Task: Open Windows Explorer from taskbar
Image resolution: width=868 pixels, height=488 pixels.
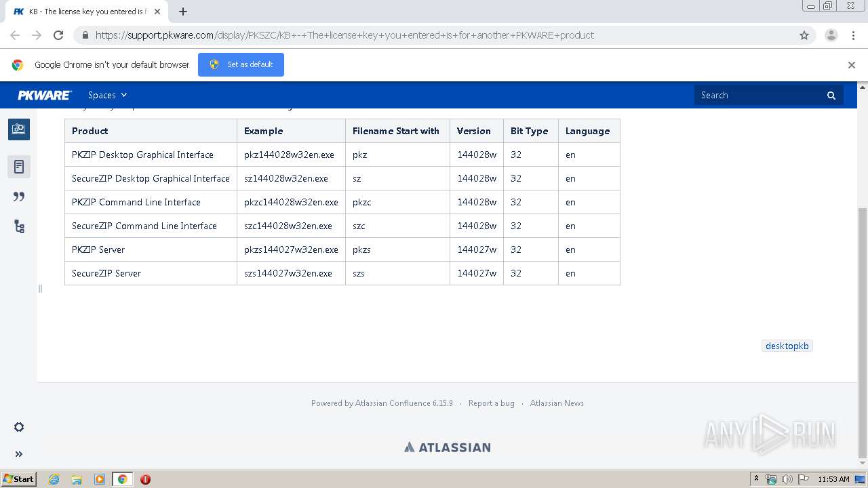Action: click(x=77, y=479)
